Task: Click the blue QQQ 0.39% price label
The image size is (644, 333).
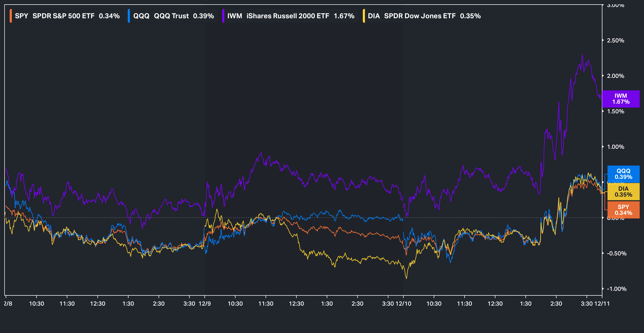Action: (x=623, y=174)
